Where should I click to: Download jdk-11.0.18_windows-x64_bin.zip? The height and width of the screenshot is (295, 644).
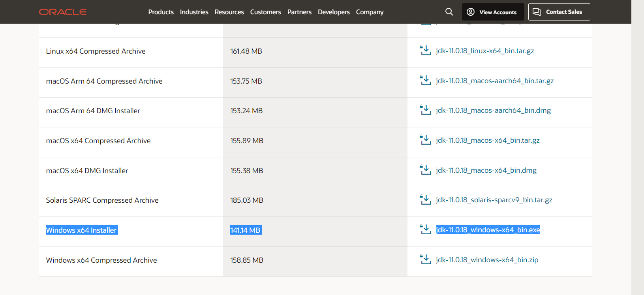tap(487, 260)
